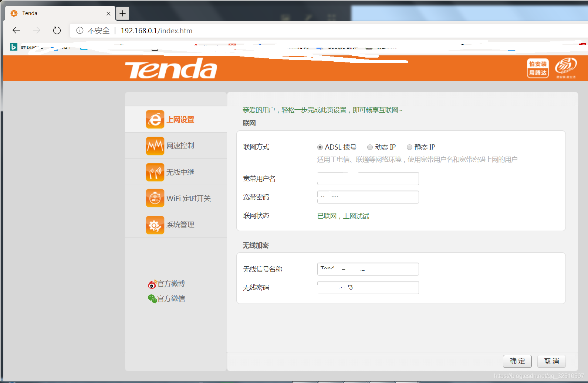Click the 联网状态 label
The height and width of the screenshot is (383, 588).
click(256, 216)
